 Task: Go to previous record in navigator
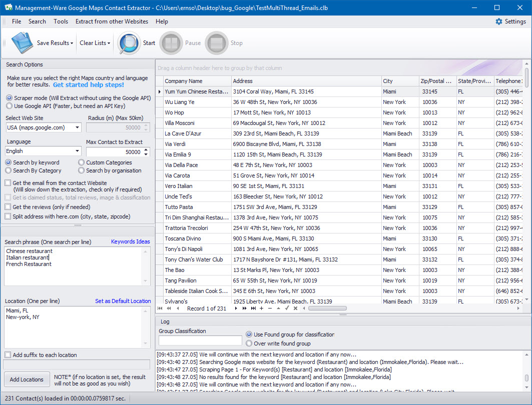(178, 308)
